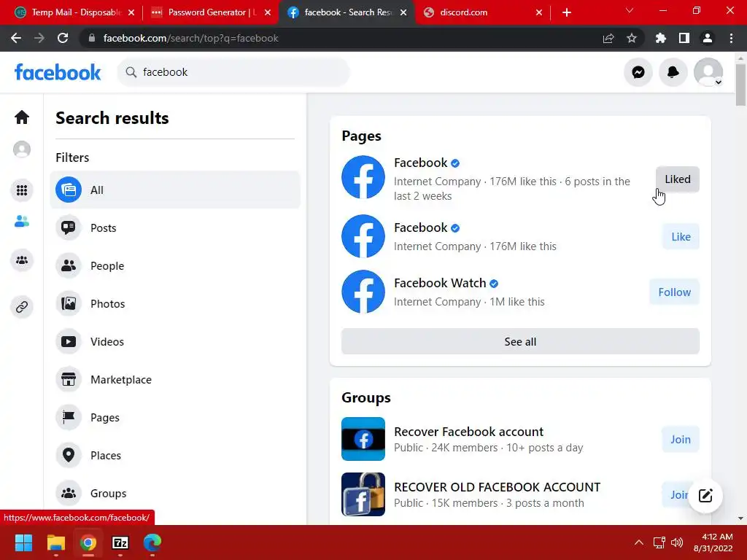Open Recover Facebook account group thumbnail

tap(363, 439)
